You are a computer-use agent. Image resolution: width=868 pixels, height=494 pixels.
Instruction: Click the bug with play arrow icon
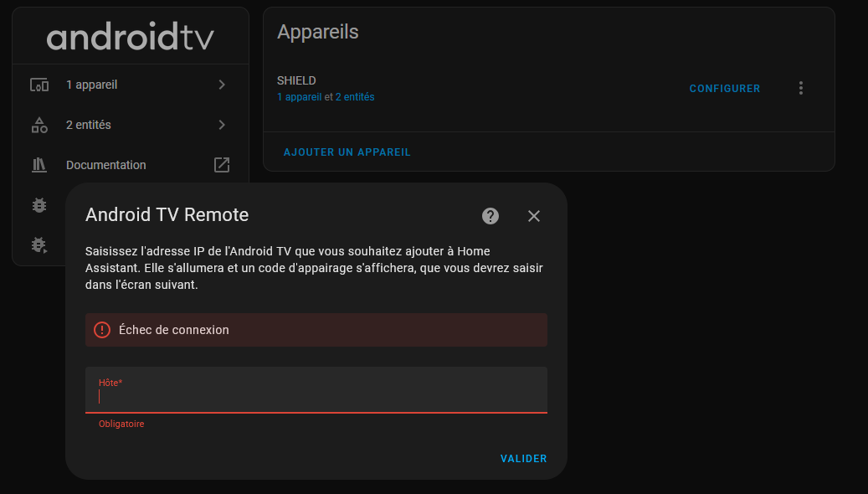[x=39, y=244]
